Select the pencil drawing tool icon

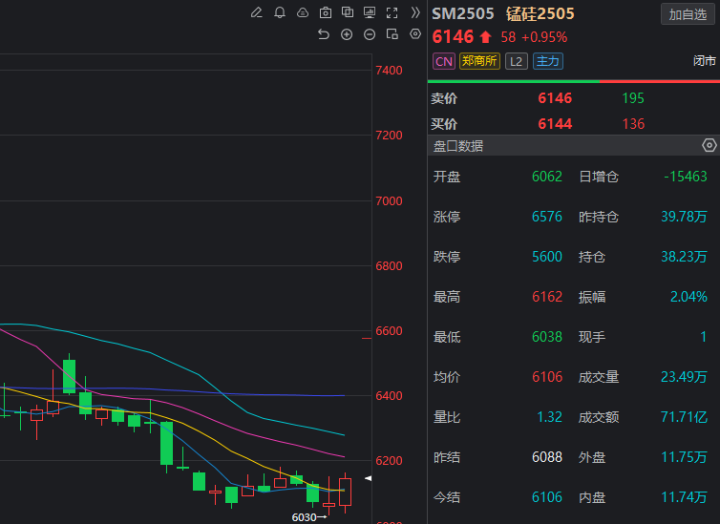[x=256, y=13]
